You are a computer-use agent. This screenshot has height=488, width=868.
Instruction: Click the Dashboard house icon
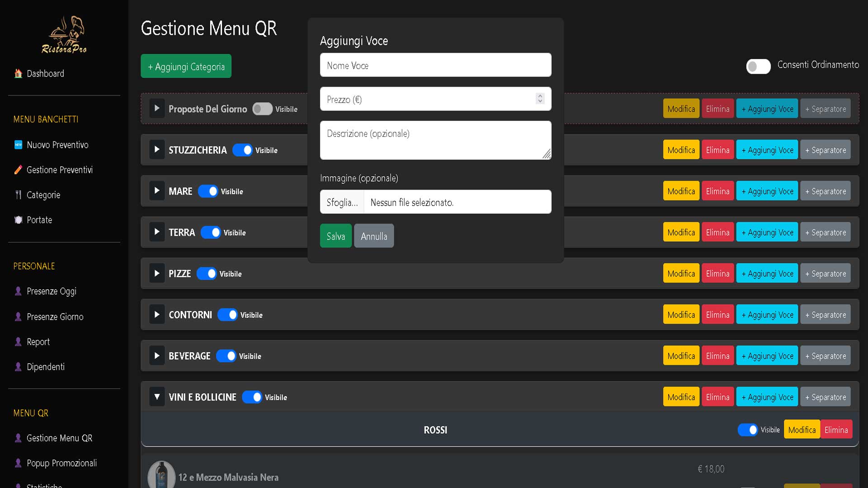point(18,73)
